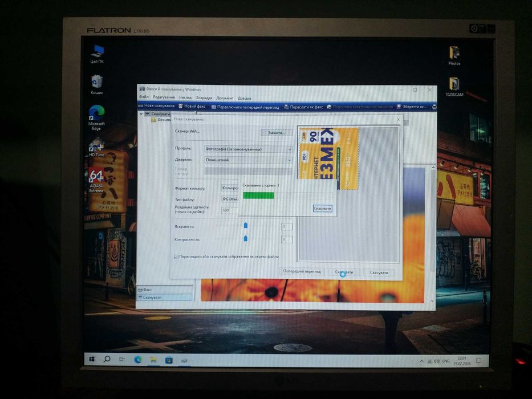Image resolution: width=532 pixels, height=399 pixels.
Task: Click the resolution field showing 600
Action: [230, 210]
